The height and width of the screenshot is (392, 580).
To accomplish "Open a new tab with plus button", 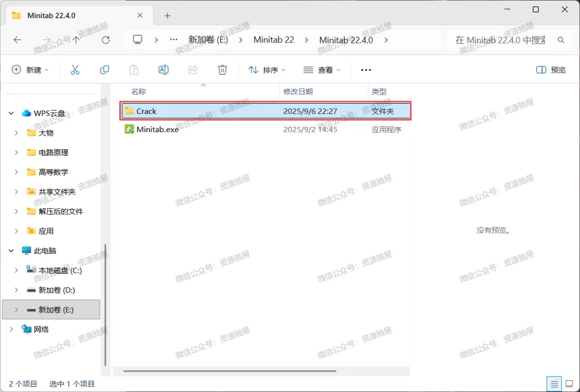I will pyautogui.click(x=168, y=16).
